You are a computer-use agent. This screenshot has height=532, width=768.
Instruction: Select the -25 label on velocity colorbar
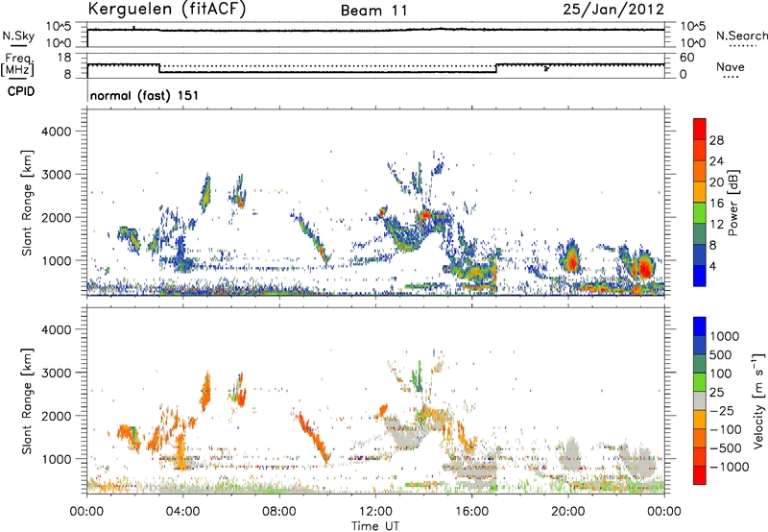(722, 411)
